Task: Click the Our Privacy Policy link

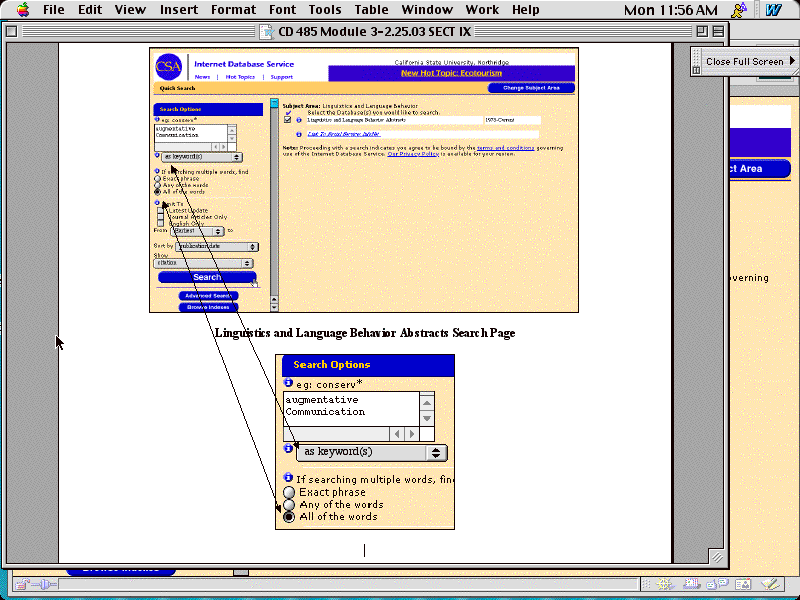Action: point(413,154)
